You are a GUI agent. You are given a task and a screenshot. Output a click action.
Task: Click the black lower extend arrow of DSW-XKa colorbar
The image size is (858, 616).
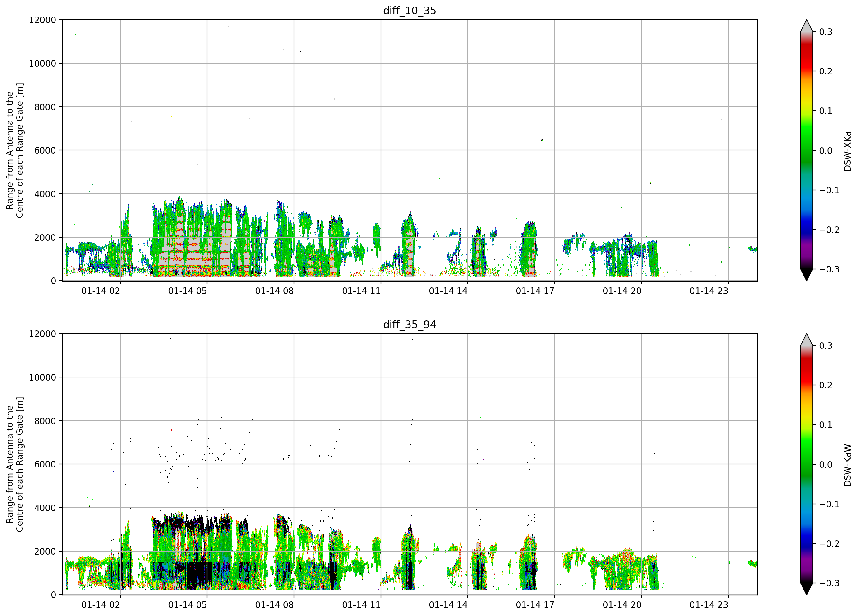(x=807, y=275)
